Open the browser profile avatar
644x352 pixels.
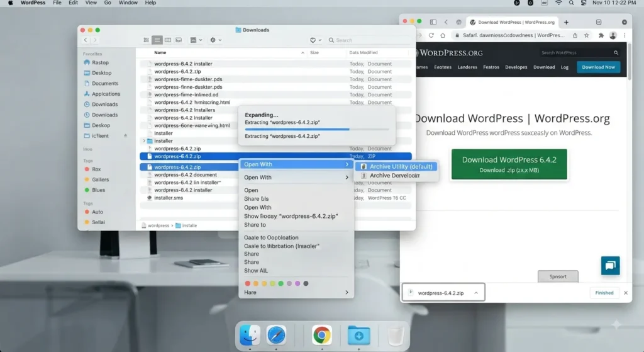(613, 35)
